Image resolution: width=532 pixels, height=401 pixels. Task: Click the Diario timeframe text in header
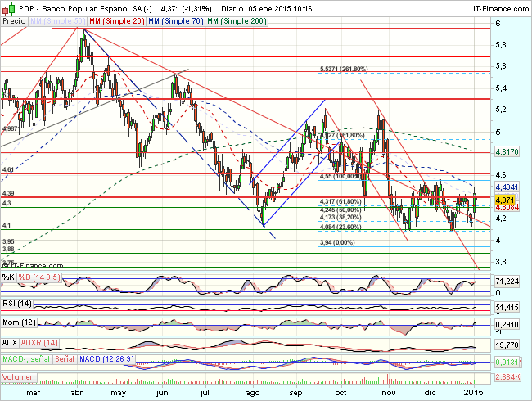coord(232,9)
